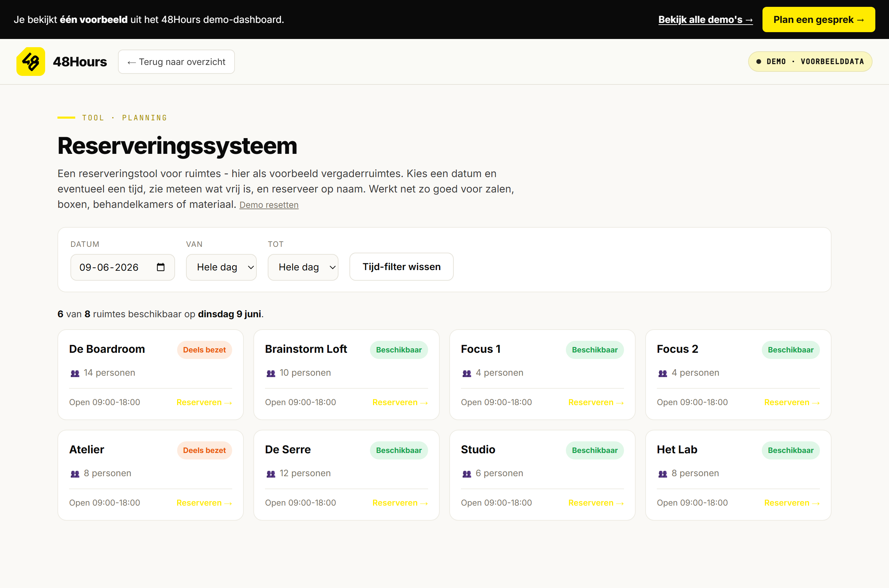The height and width of the screenshot is (588, 889).
Task: Click the text '12 personen'
Action: pos(305,473)
